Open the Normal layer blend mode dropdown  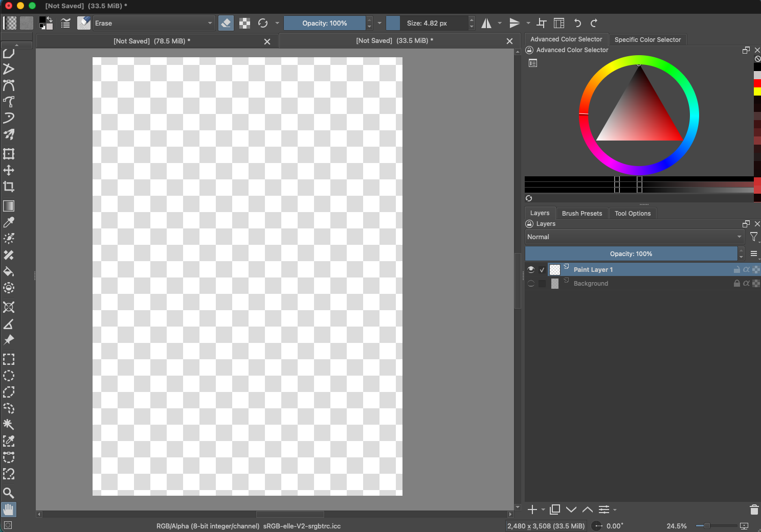tap(635, 237)
